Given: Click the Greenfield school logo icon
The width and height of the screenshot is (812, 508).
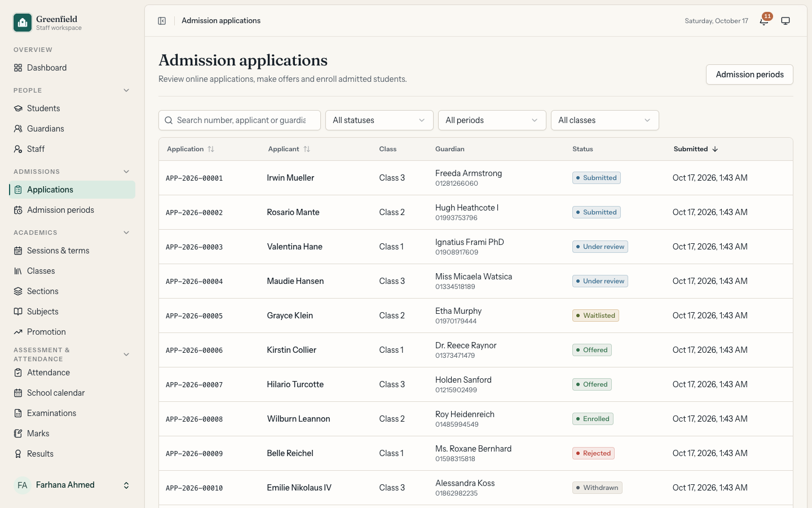Looking at the screenshot, I should point(23,23).
